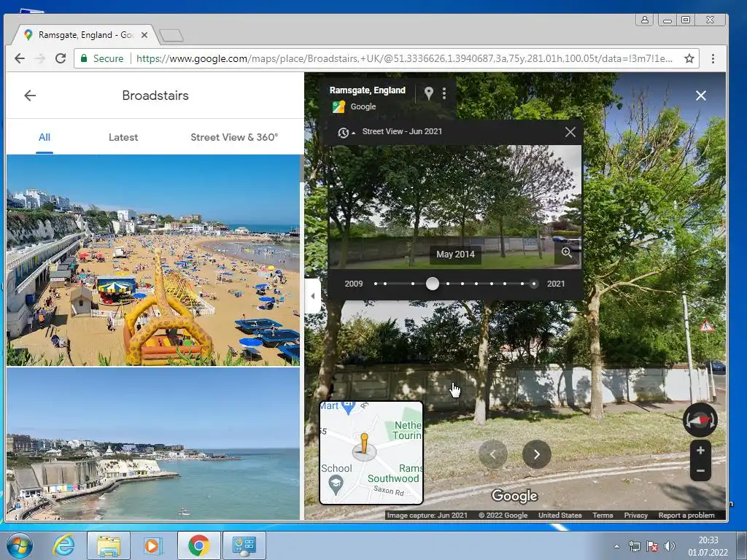
Task: Open the Street View & 360° tab
Action: 234,137
